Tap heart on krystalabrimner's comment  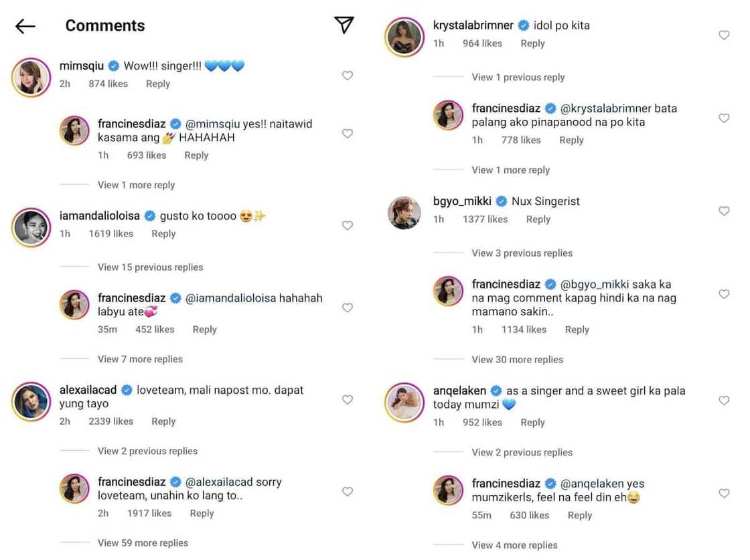(724, 36)
